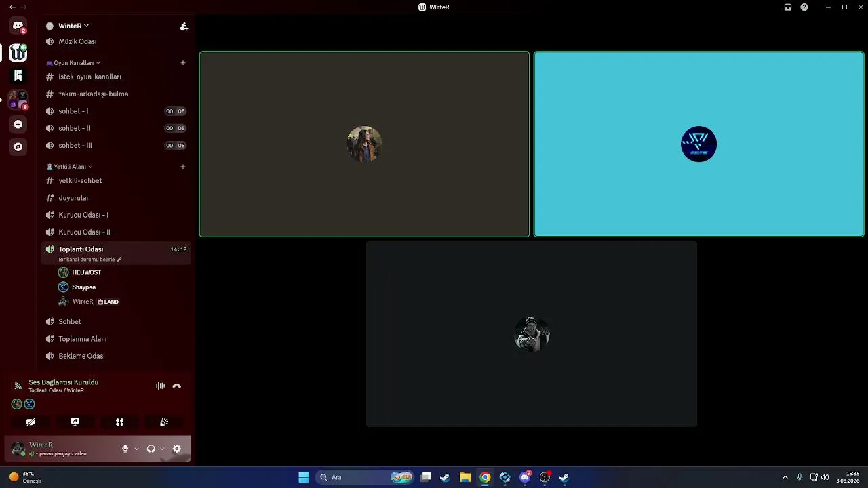The image size is (868, 488).
Task: Open the takım-arkadaşı-bulma text channel
Action: (115, 94)
